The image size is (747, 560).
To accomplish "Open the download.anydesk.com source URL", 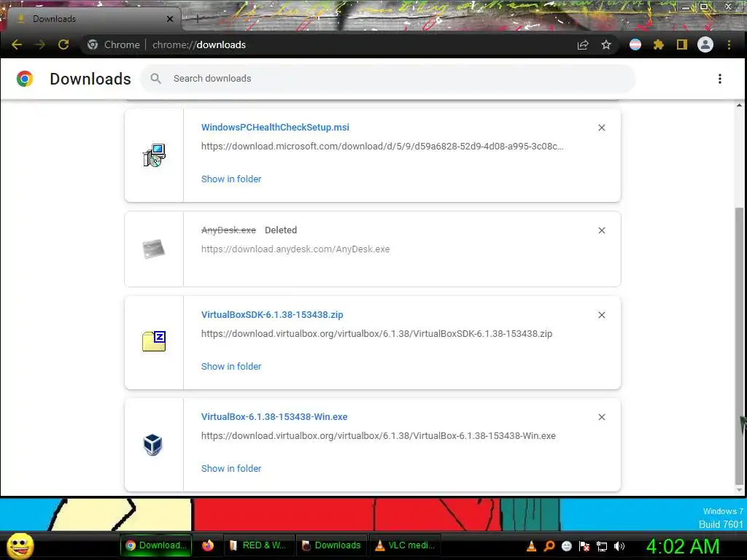I will pyautogui.click(x=295, y=249).
